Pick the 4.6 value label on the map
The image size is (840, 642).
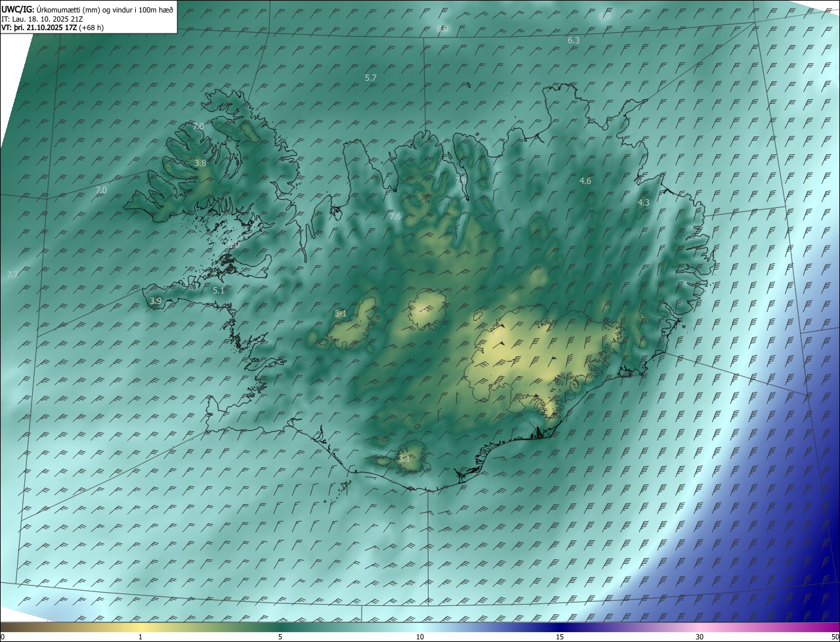click(585, 181)
